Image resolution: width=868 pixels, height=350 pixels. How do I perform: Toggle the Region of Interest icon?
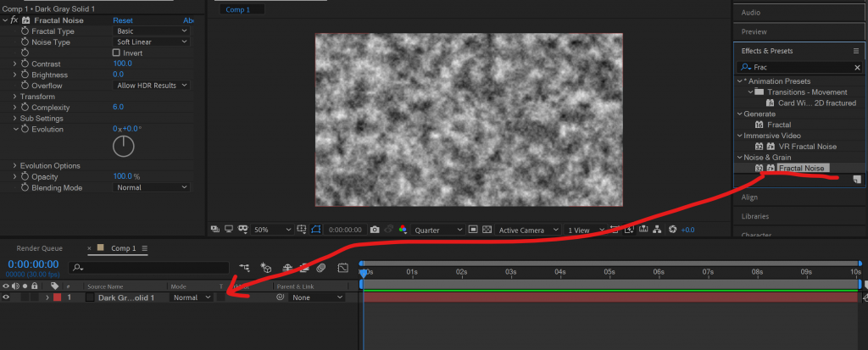(473, 230)
